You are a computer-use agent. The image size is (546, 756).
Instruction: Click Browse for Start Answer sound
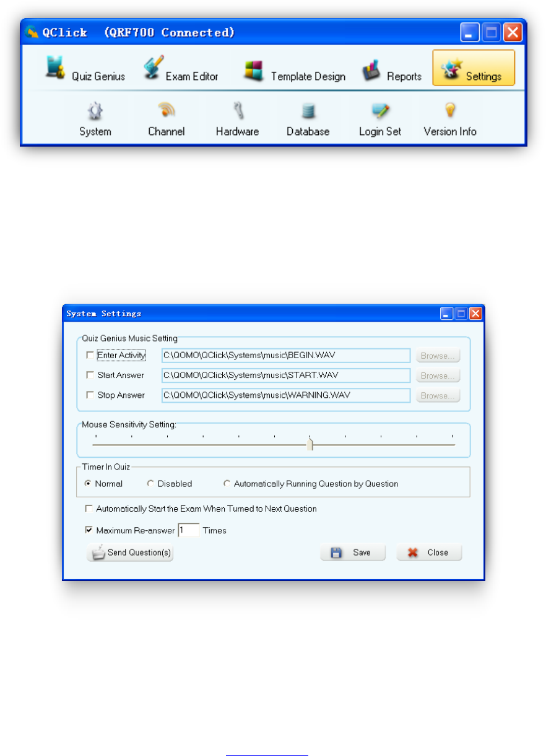[x=438, y=376]
